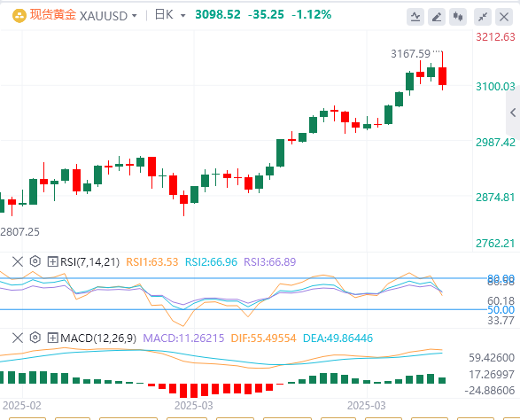This screenshot has width=520, height=420.
Task: Click the MACD(12,26,9) label
Action: tap(98, 338)
